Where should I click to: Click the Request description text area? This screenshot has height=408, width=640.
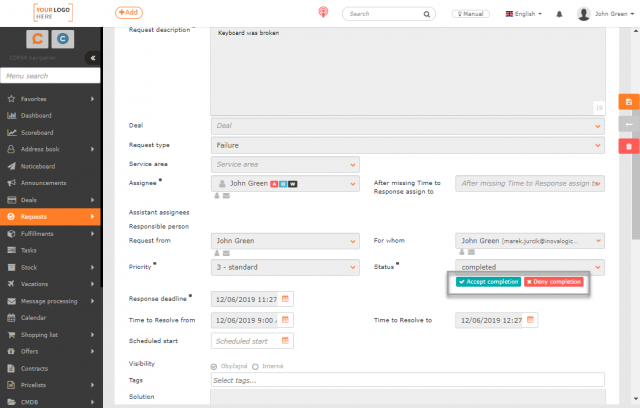407,71
